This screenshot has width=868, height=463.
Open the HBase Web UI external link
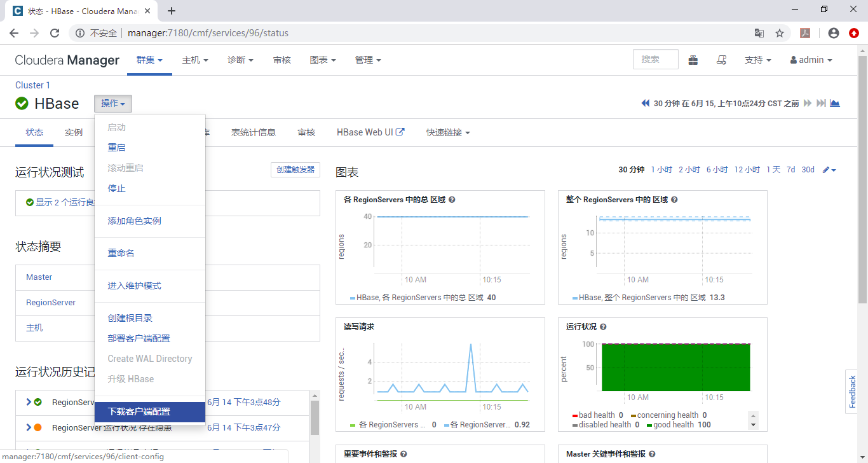pyautogui.click(x=370, y=132)
